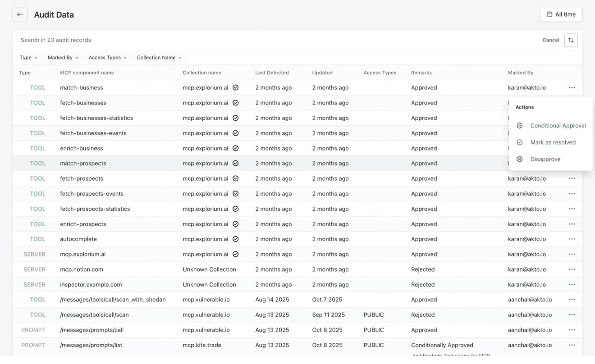Open three-dot menu for scan_with_shodan row

tap(572, 300)
